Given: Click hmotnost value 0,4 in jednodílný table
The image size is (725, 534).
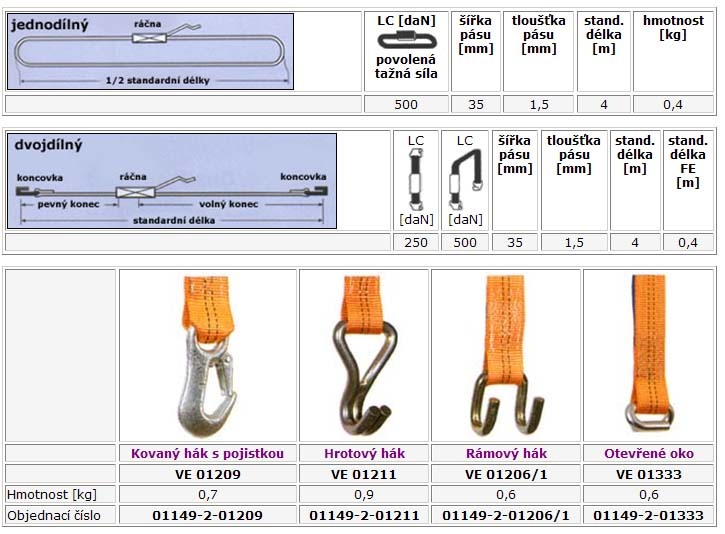Looking at the screenshot, I should (x=673, y=104).
